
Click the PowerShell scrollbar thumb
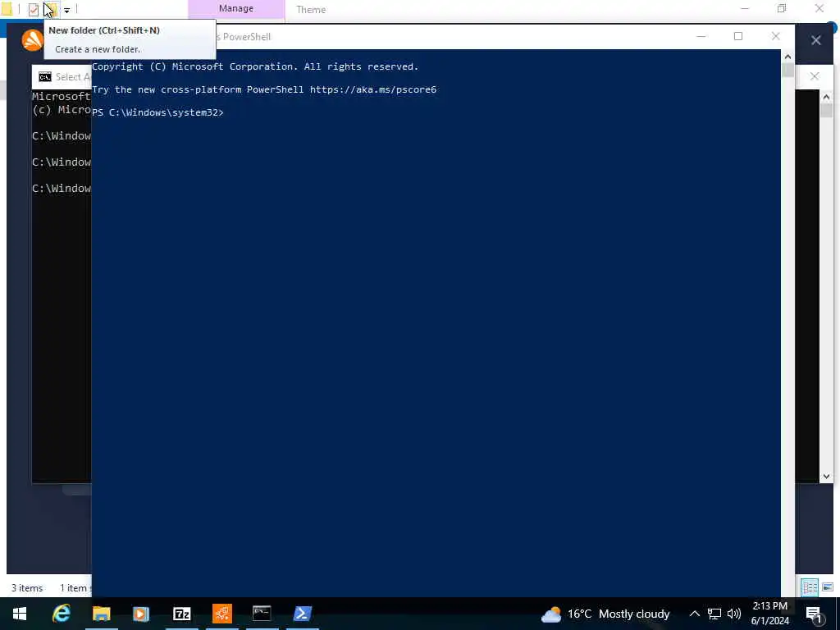click(x=787, y=71)
